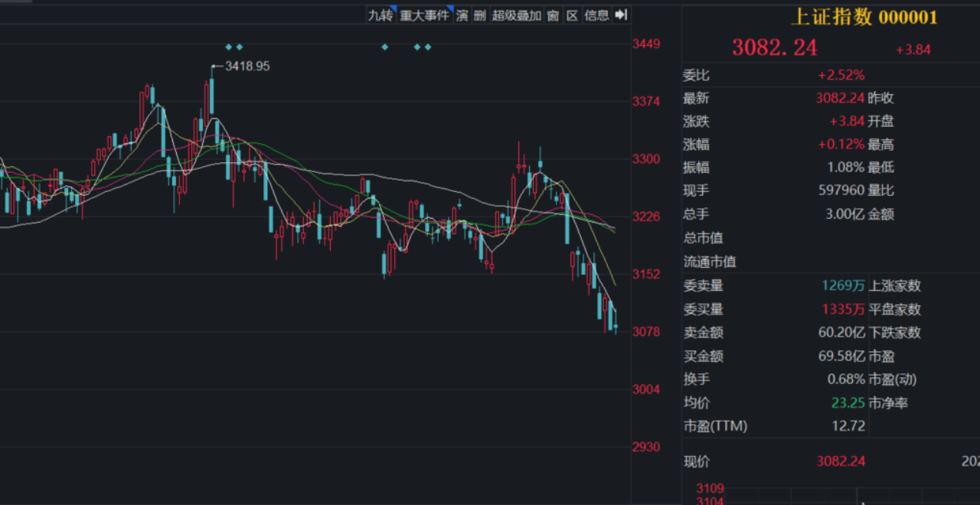Click the 换手 0.68% turnover row
Image resolution: width=980 pixels, height=505 pixels.
[773, 380]
